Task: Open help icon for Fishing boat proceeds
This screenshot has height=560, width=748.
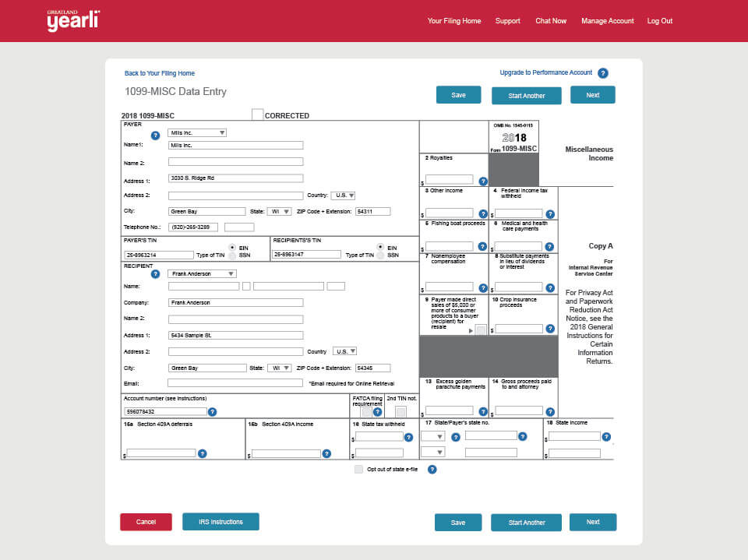Action: coord(483,247)
